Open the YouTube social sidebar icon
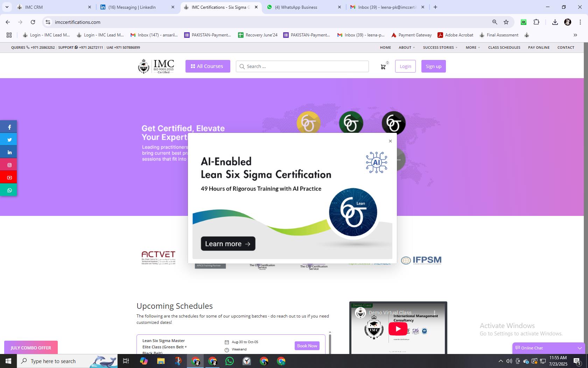The height and width of the screenshot is (368, 588). [x=9, y=178]
